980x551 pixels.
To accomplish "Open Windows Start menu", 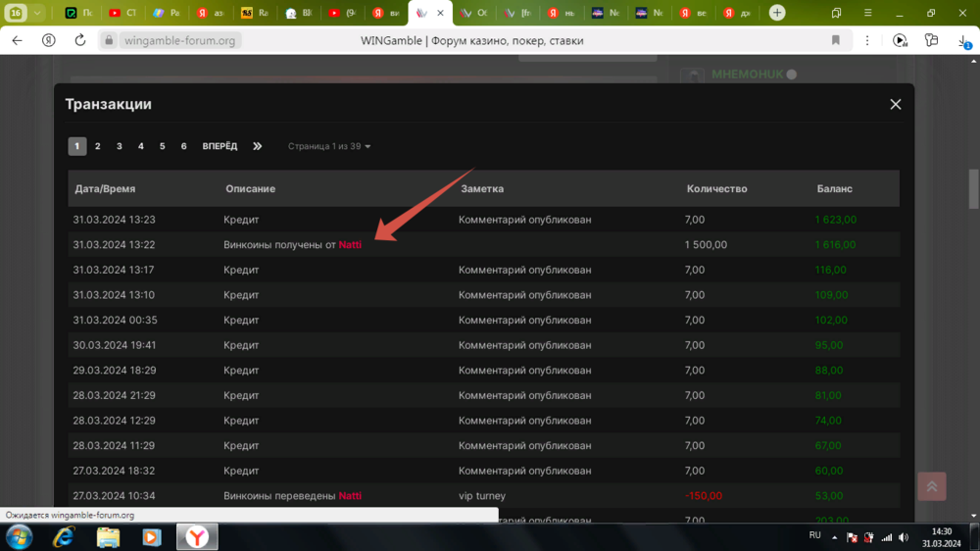I will [19, 536].
